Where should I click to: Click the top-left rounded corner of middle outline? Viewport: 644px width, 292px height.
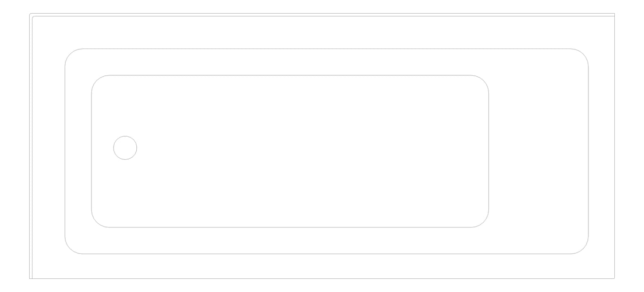[70, 54]
